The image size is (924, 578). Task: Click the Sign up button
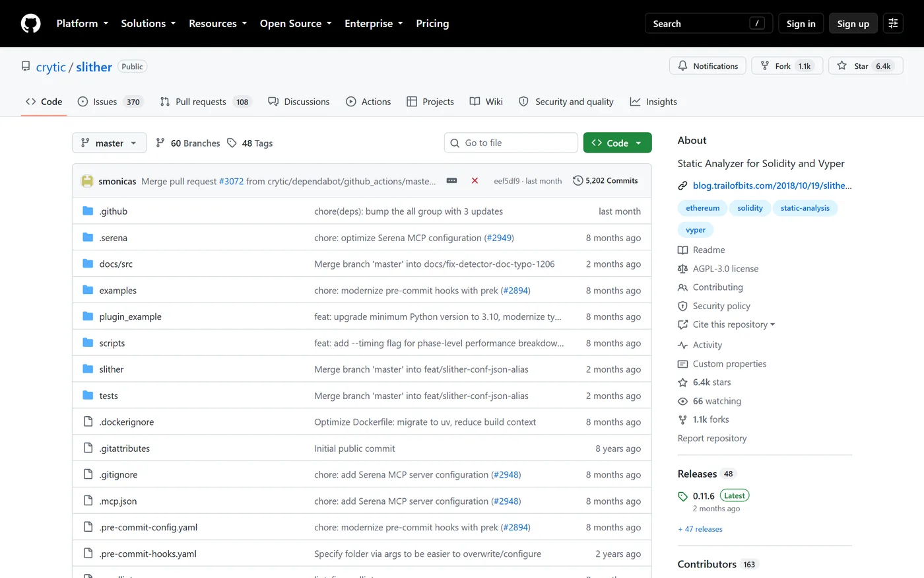[x=853, y=23]
